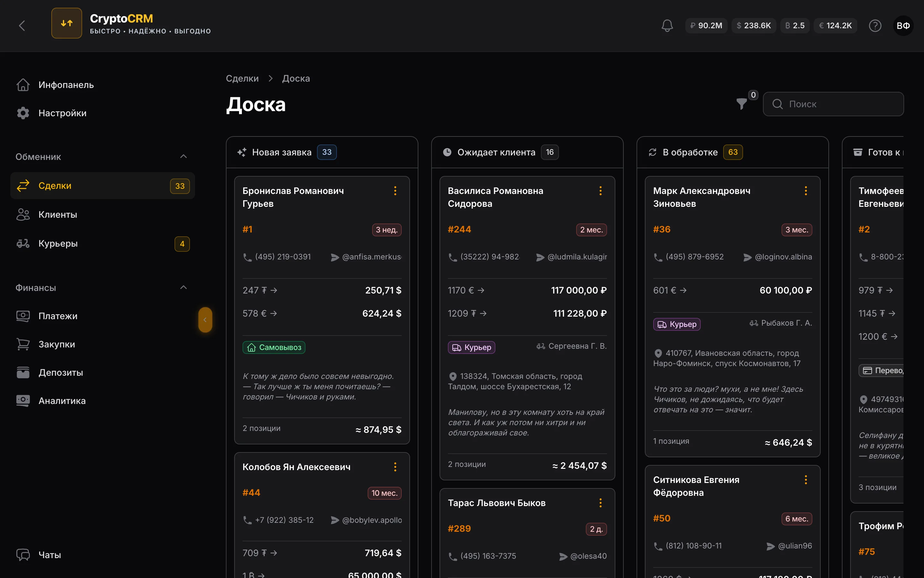This screenshot has height=578, width=924.
Task: Click the Доска breadcrumb item
Action: pyautogui.click(x=296, y=78)
